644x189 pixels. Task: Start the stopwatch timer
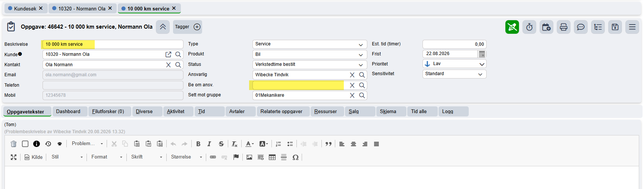(529, 27)
